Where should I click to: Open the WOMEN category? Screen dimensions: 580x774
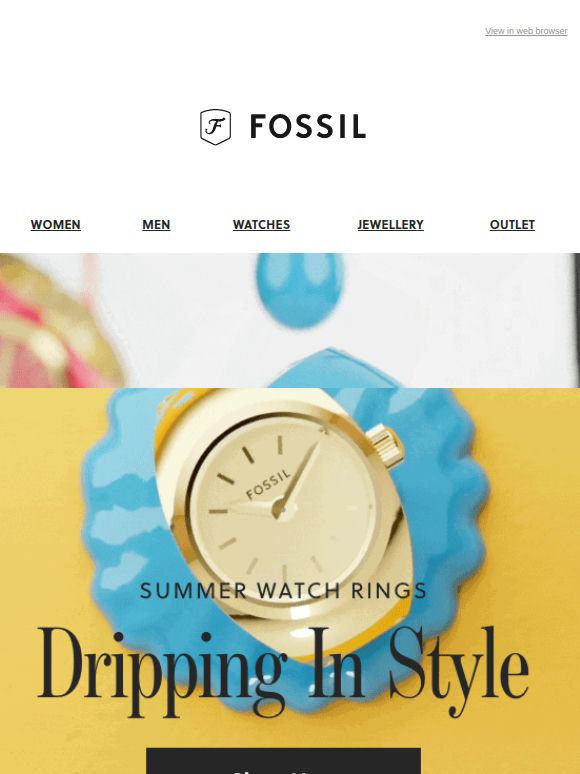[55, 225]
